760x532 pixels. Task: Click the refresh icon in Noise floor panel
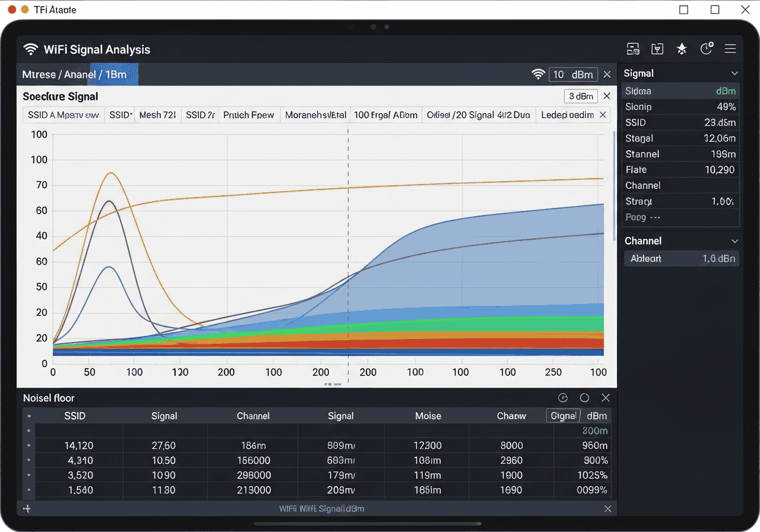coord(563,398)
